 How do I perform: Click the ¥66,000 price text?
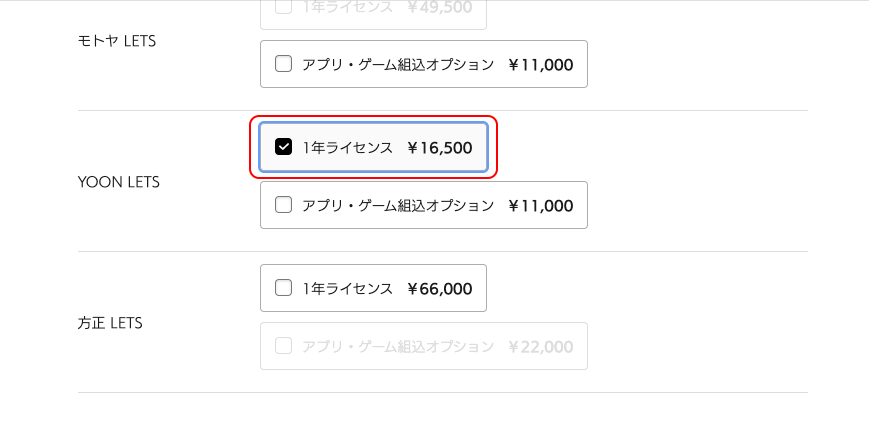coord(439,289)
